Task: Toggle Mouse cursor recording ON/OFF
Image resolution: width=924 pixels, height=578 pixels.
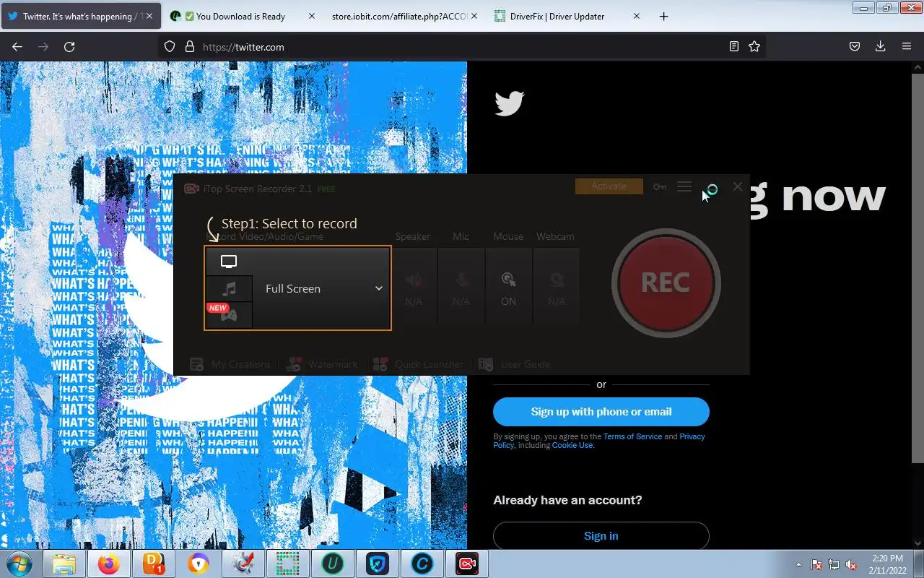Action: coord(508,286)
